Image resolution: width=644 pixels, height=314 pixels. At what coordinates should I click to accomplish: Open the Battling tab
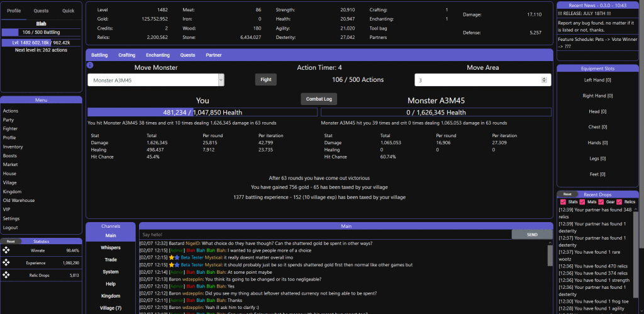point(99,55)
